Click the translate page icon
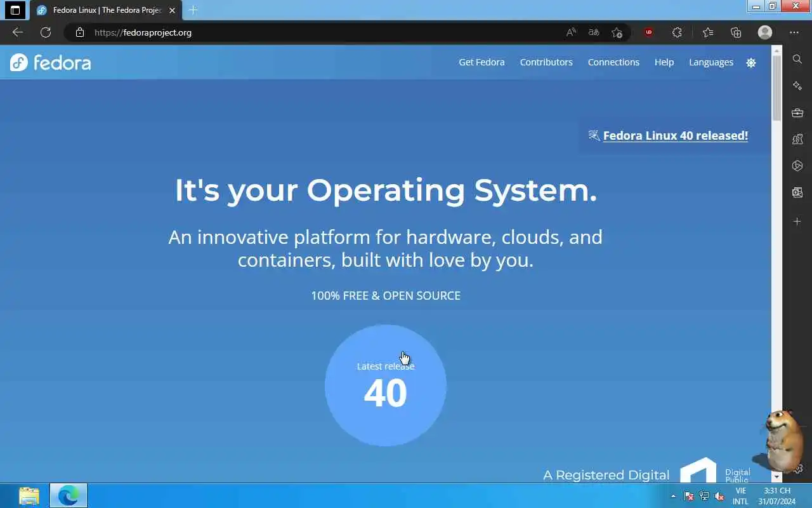The height and width of the screenshot is (508, 812). click(x=594, y=32)
